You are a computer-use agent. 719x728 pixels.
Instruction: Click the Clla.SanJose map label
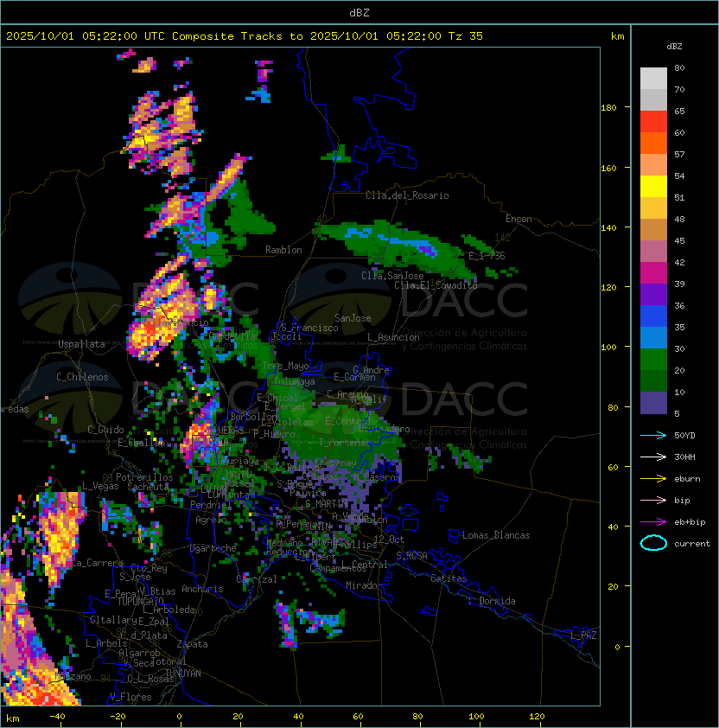coord(392,276)
